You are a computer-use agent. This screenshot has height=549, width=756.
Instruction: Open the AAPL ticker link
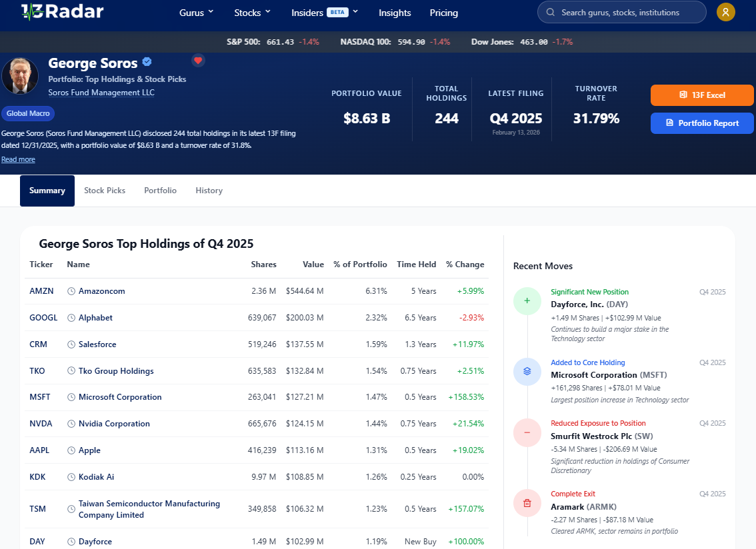point(39,450)
